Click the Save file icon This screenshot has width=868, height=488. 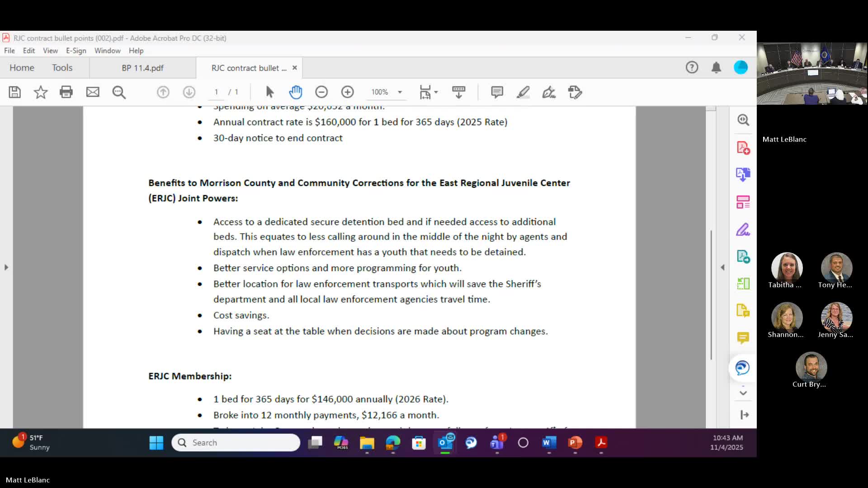[15, 92]
